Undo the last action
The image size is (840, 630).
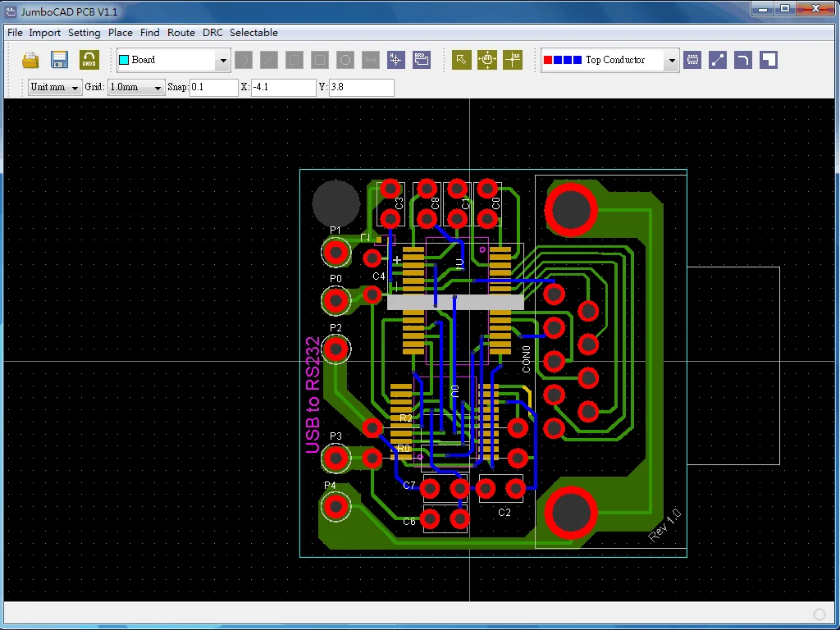(89, 59)
